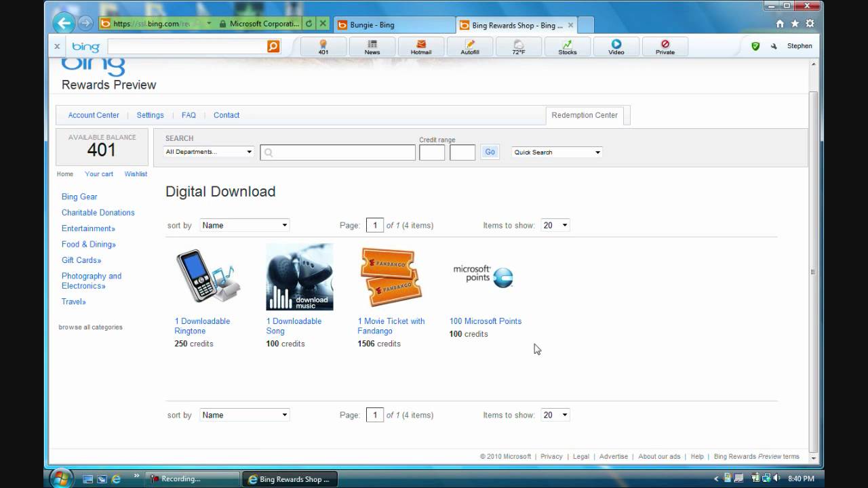
Task: Expand the Entertainment category
Action: (x=88, y=228)
